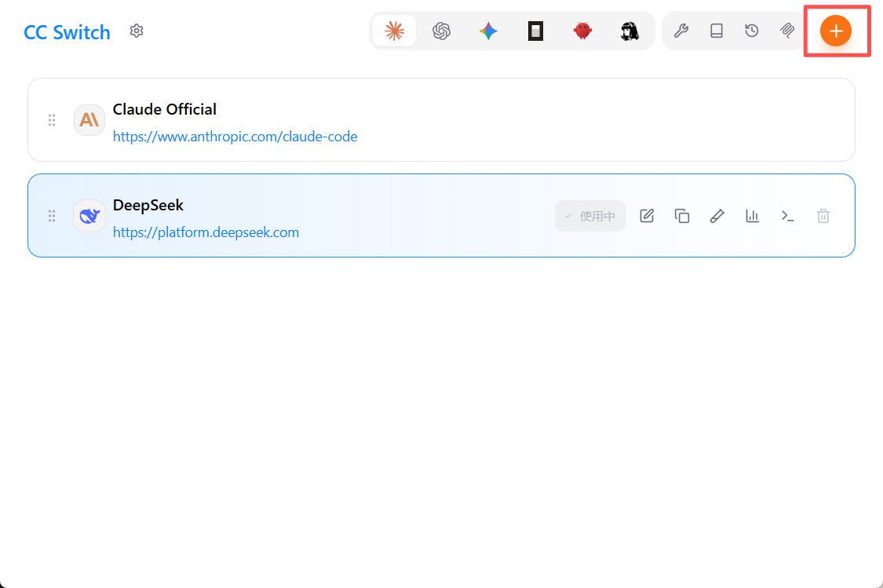Select the black square app icon tab

[x=535, y=31]
